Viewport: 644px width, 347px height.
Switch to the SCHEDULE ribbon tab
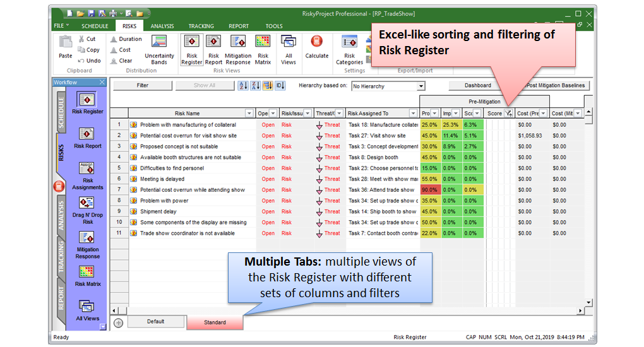point(95,26)
